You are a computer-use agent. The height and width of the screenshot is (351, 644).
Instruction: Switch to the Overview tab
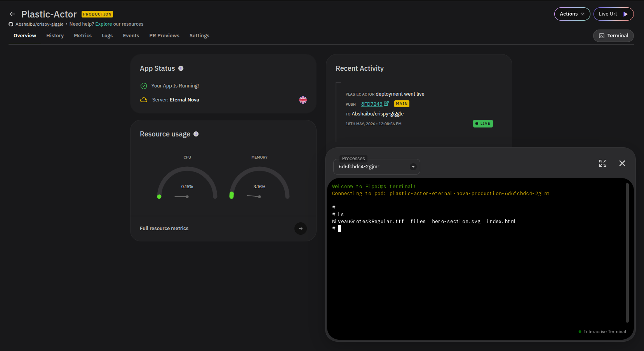[25, 36]
